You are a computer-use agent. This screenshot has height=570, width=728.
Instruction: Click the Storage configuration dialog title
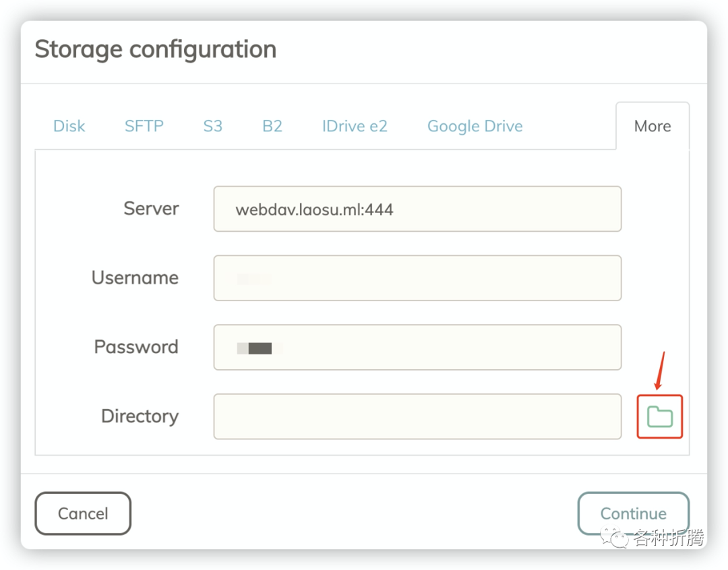coord(156,49)
